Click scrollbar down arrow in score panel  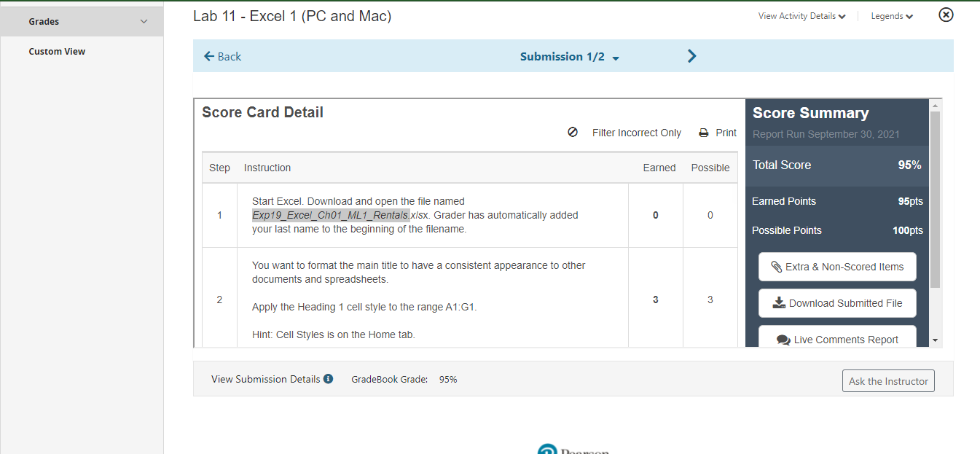(936, 340)
